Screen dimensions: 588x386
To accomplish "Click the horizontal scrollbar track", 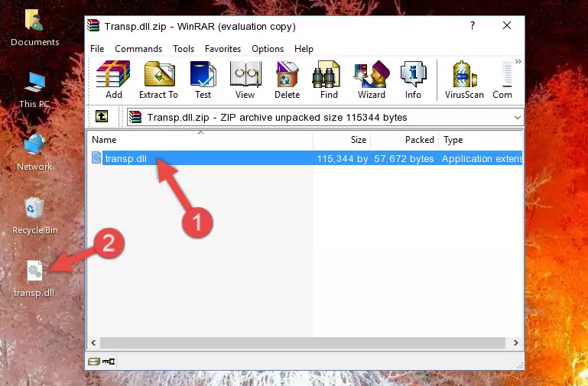I will point(303,342).
